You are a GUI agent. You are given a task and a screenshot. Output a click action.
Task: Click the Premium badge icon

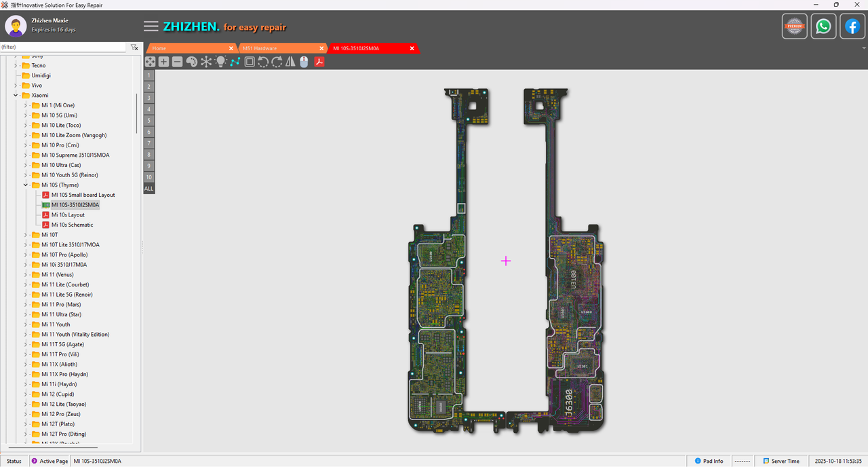pyautogui.click(x=795, y=26)
